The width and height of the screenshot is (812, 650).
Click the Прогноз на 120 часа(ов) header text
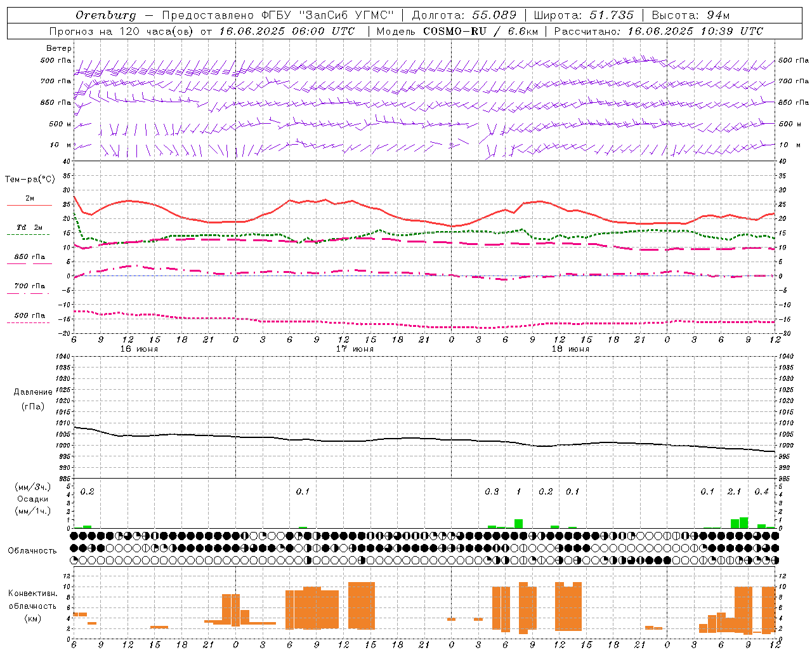tap(122, 31)
